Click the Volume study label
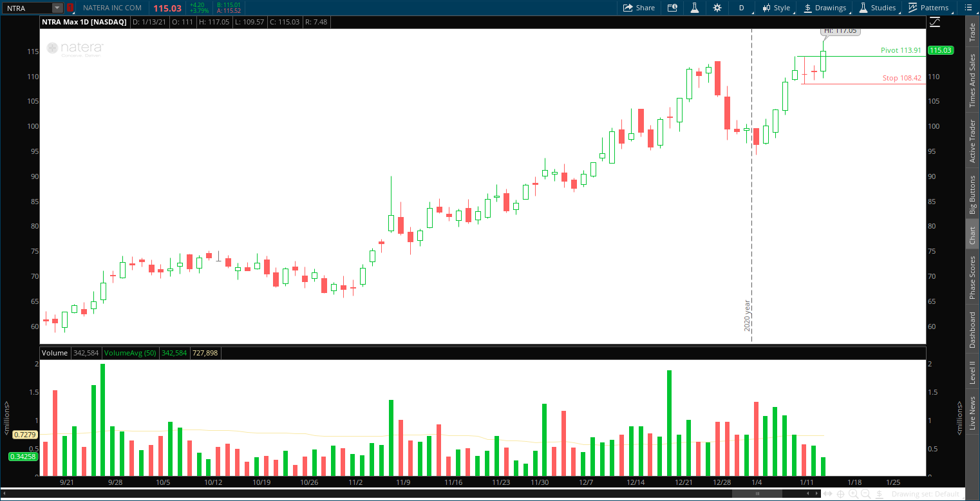980x501 pixels. click(x=55, y=353)
